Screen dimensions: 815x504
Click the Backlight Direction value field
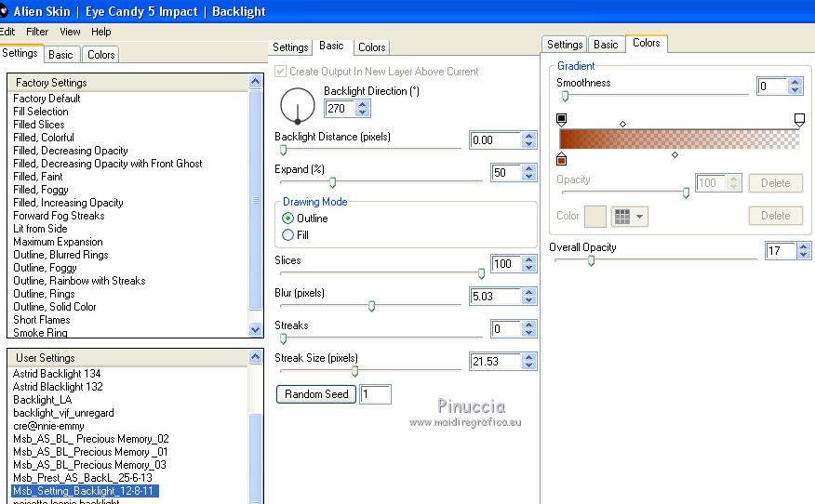(x=341, y=109)
